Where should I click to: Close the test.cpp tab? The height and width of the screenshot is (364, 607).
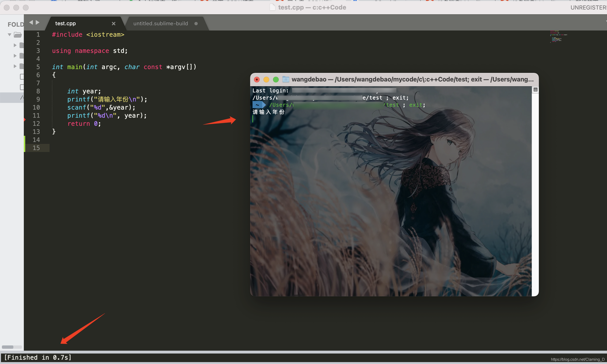click(114, 24)
